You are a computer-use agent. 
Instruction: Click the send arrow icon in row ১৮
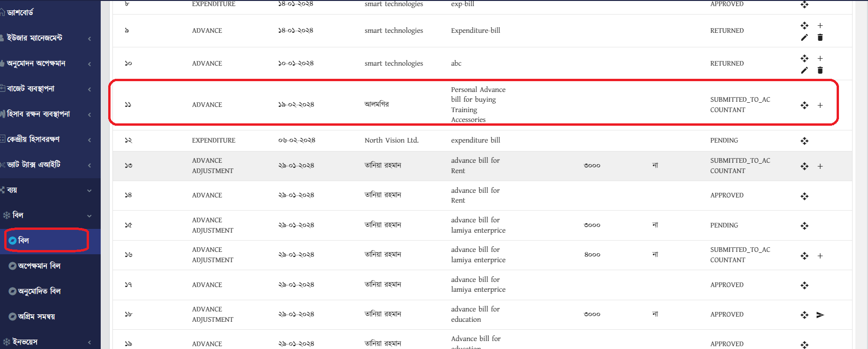820,315
